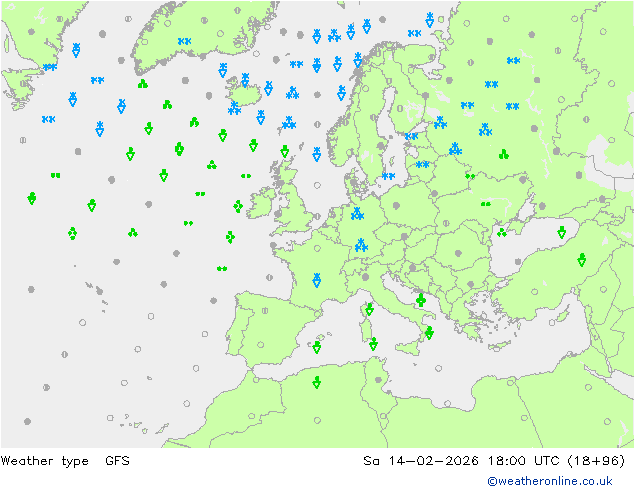Select the heavy rain symbol on Italy's Adriatic coast

click(421, 300)
